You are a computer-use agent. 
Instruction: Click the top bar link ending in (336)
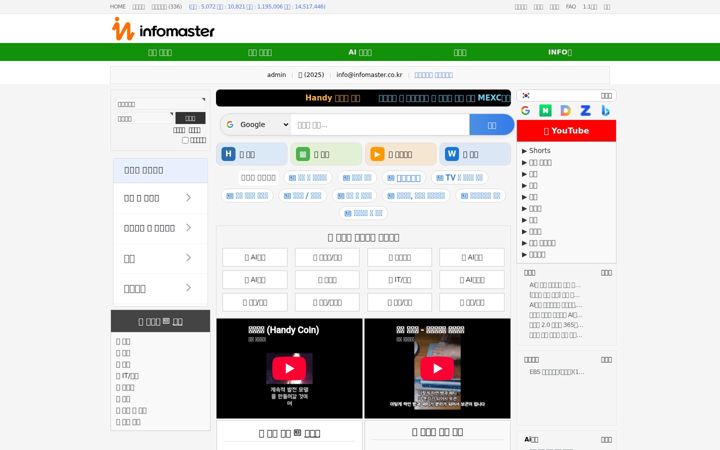pos(167,7)
